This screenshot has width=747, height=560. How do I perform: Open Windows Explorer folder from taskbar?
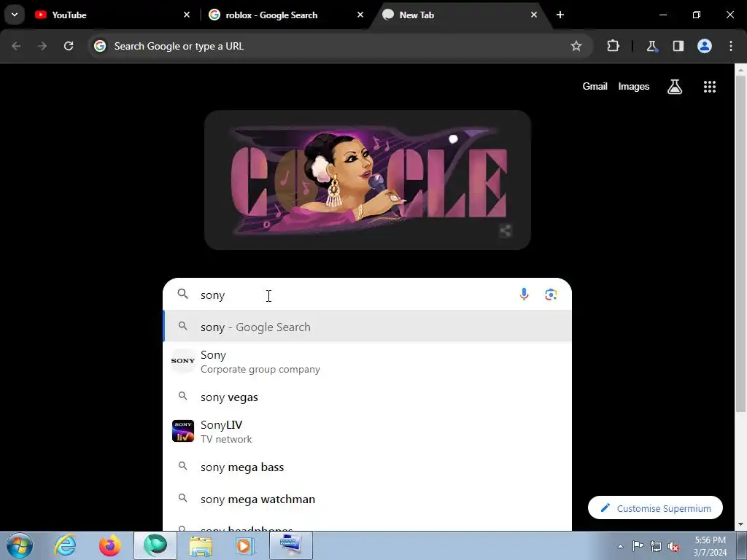(x=201, y=545)
